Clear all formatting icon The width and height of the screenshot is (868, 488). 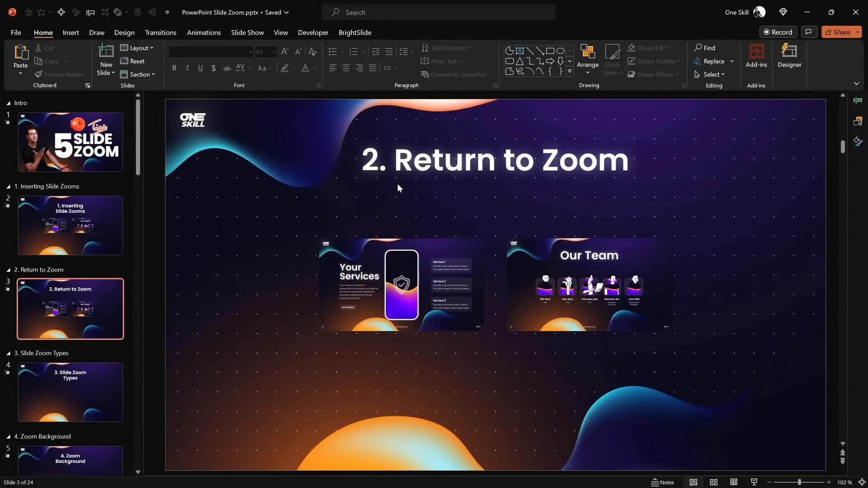(x=312, y=52)
